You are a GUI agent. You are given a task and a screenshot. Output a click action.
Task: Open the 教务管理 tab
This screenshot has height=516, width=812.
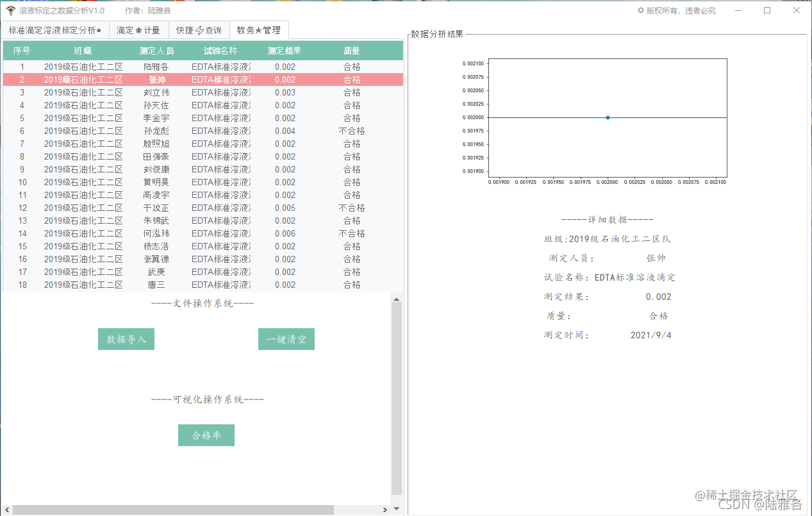(x=259, y=29)
